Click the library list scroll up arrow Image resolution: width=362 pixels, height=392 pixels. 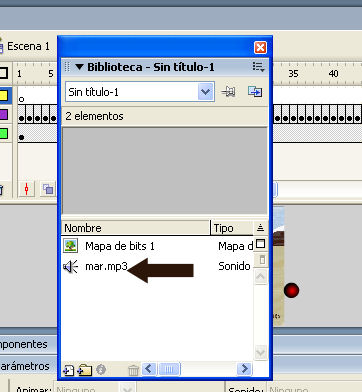coord(261,277)
